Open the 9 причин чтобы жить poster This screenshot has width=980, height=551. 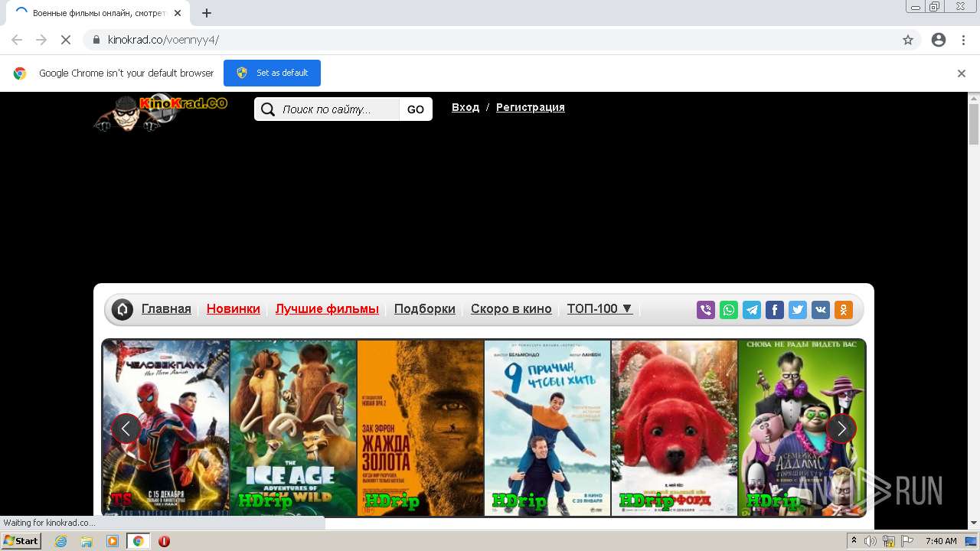tap(547, 428)
